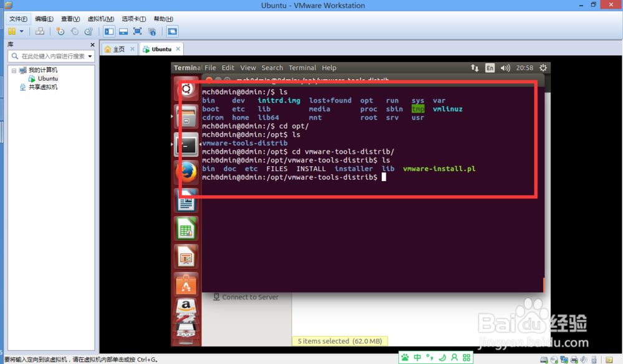Toggle IME punctuation mode button
The image size is (623, 364).
click(429, 357)
